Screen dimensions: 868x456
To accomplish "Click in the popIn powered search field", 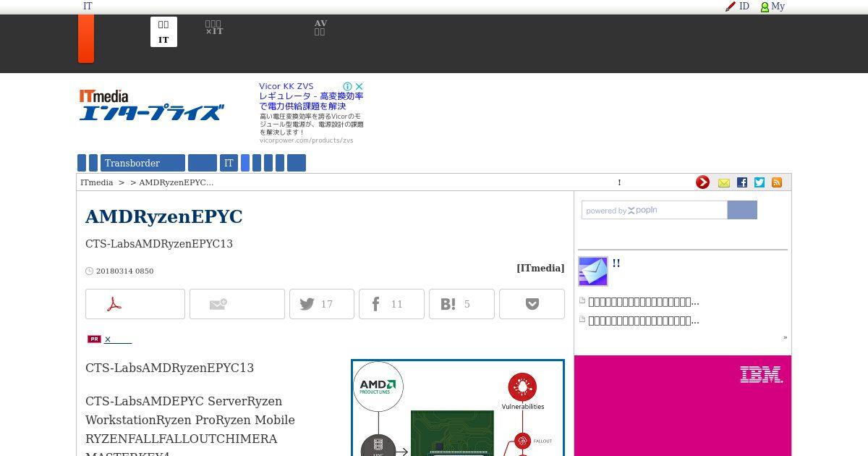I will 655,210.
